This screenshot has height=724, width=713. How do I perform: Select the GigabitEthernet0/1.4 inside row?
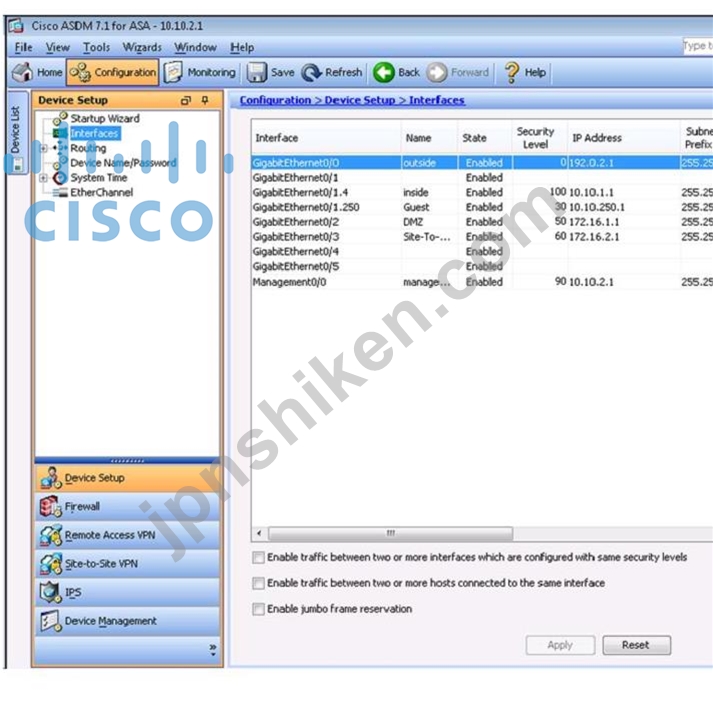[482, 193]
